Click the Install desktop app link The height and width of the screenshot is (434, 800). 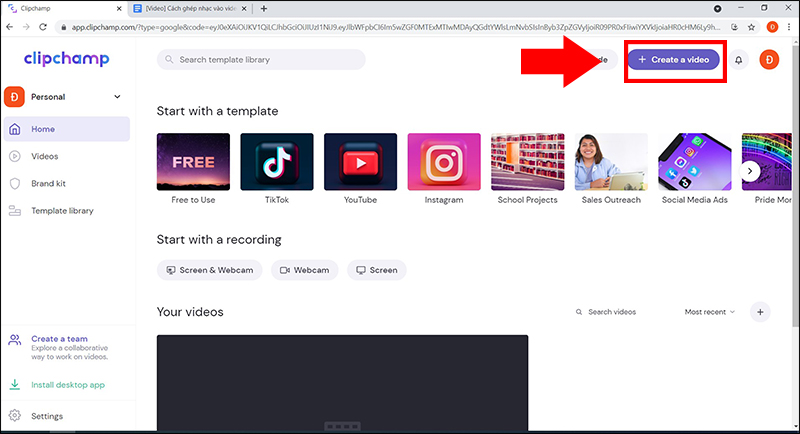point(68,385)
